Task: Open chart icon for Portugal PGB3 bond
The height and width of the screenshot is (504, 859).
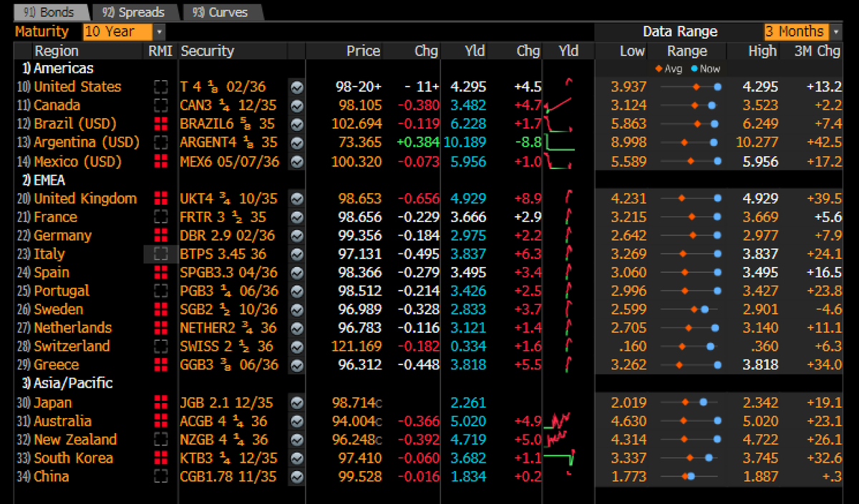Action: tap(296, 291)
